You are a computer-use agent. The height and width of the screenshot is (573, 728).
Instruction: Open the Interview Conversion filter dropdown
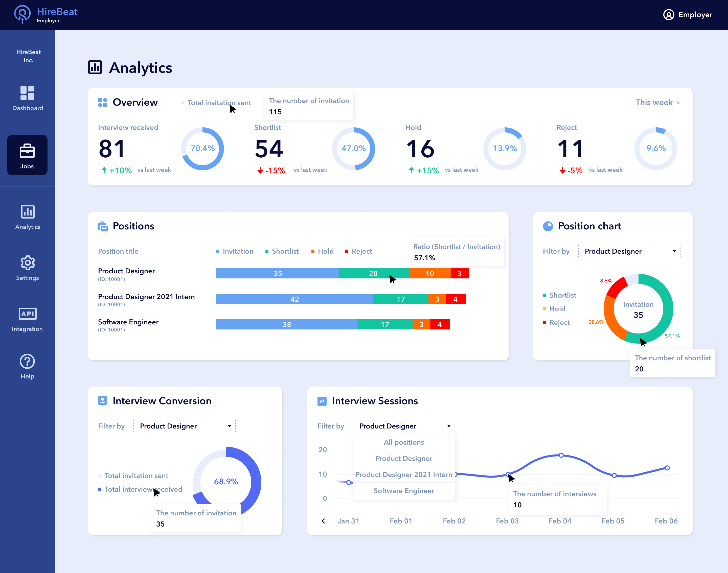[x=184, y=426]
